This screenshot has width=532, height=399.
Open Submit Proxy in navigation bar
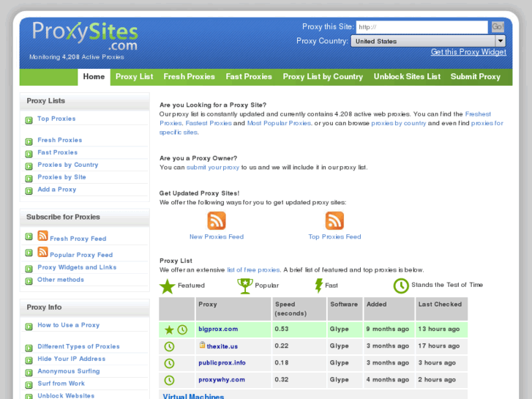[x=476, y=77]
